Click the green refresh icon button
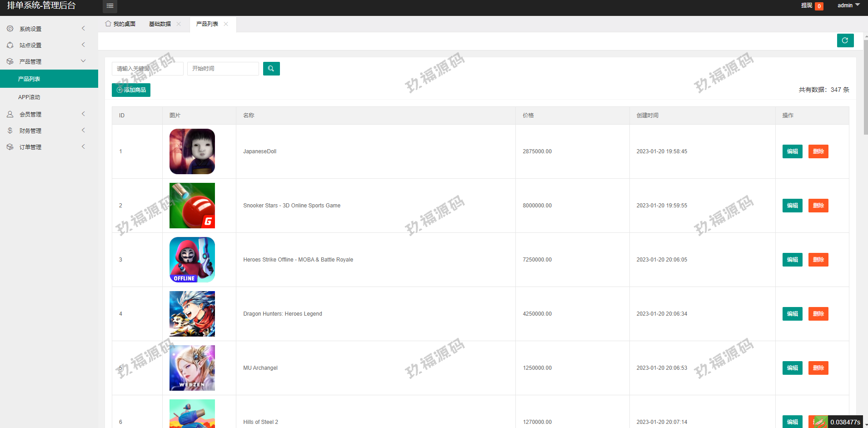 [x=845, y=40]
